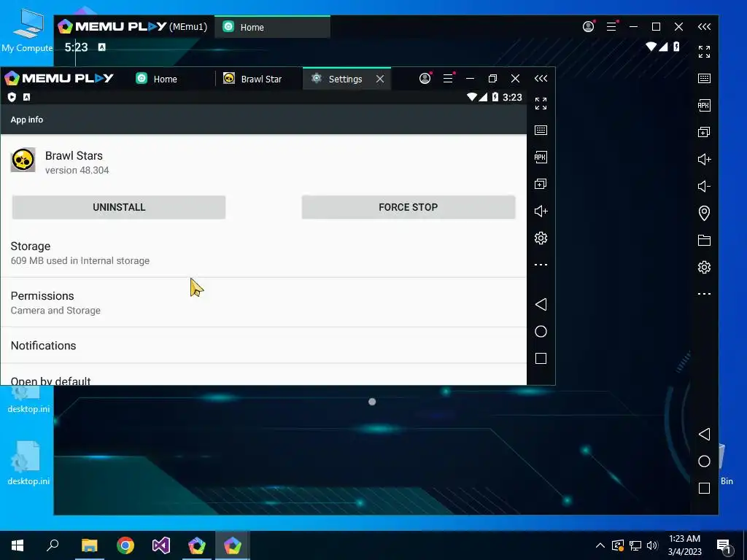The width and height of the screenshot is (747, 560).
Task: Open the Notifications setting row
Action: 263,345
